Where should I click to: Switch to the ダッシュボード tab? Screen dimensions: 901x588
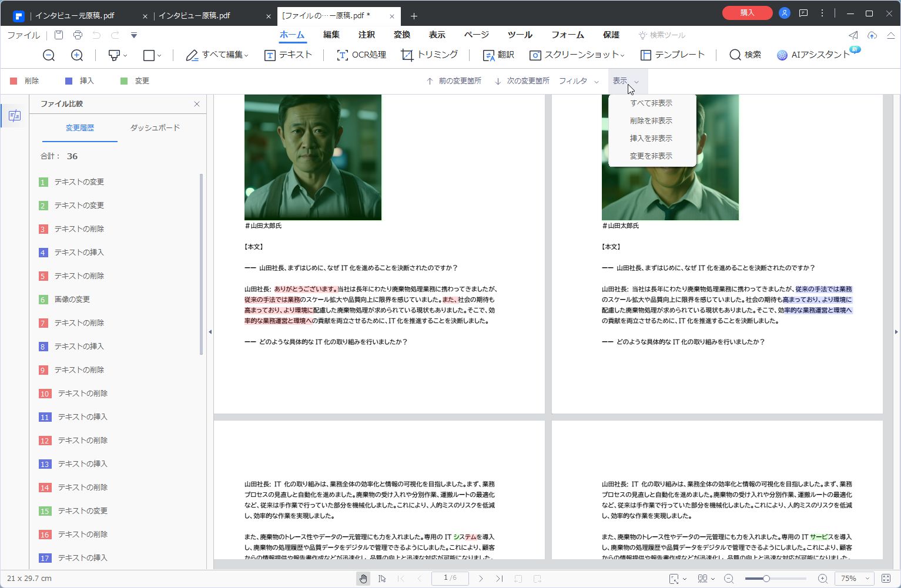155,127
